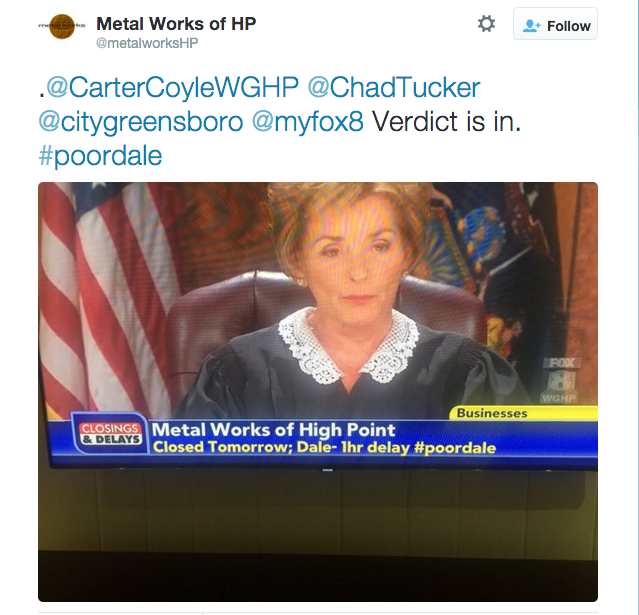Open the Metal Works of HP display name
This screenshot has width=639, height=615.
176,24
